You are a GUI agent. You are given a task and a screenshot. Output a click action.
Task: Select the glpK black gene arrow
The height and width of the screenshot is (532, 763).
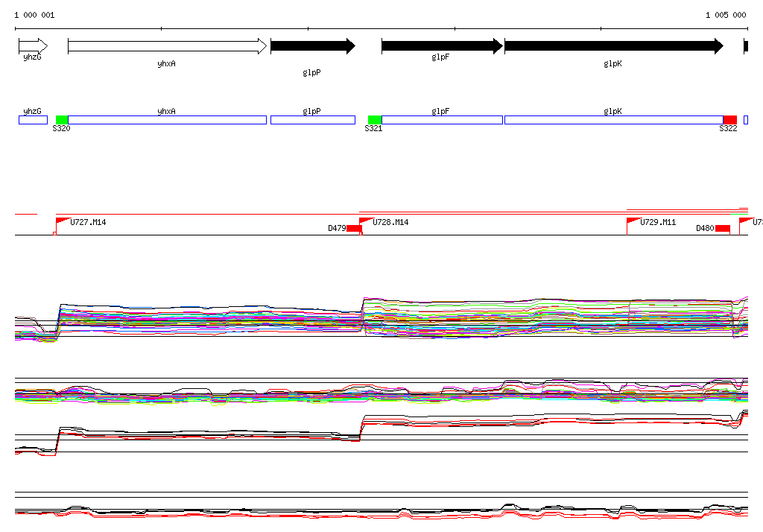pos(614,46)
